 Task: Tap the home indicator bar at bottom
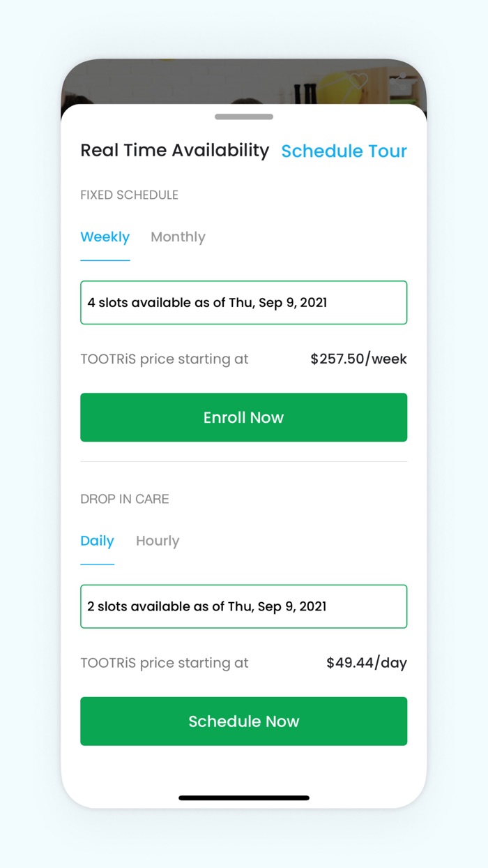(243, 798)
